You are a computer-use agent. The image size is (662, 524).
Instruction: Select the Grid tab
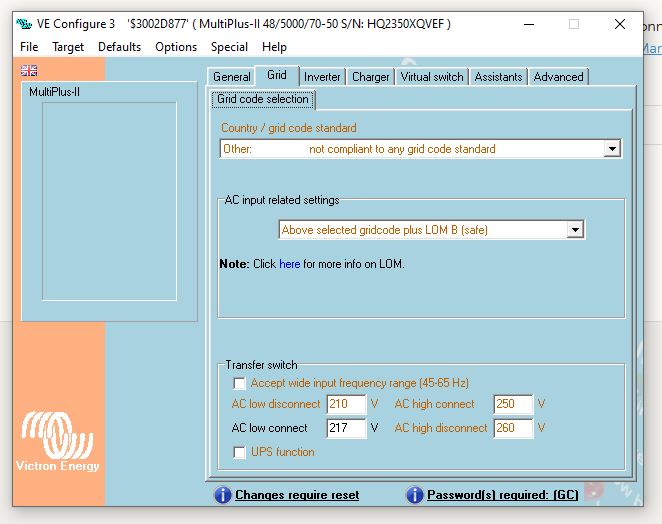[x=277, y=75]
